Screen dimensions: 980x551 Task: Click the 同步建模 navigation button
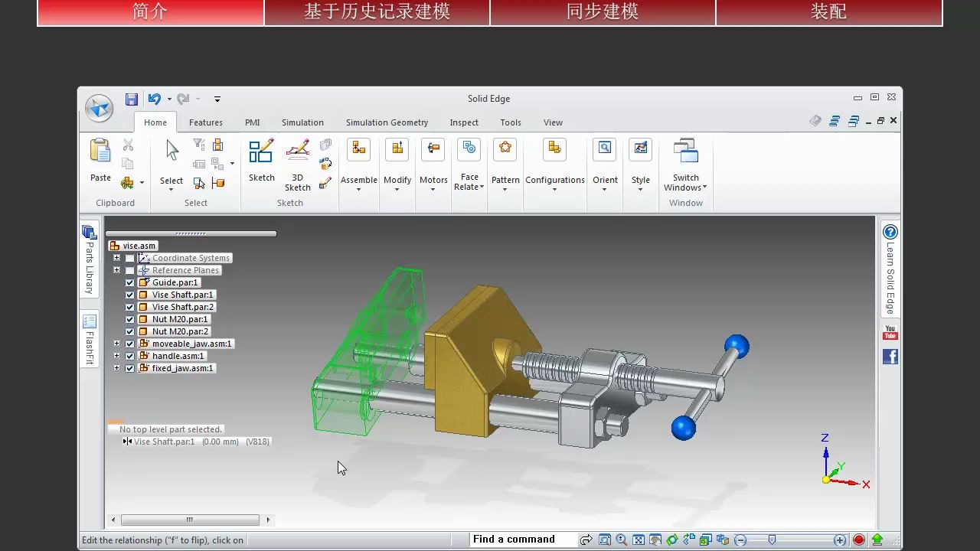603,12
